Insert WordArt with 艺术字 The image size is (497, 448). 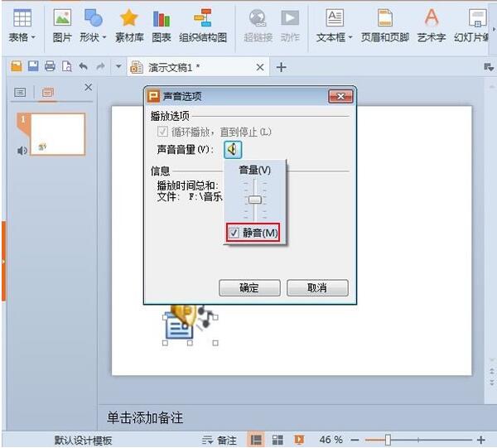click(432, 26)
